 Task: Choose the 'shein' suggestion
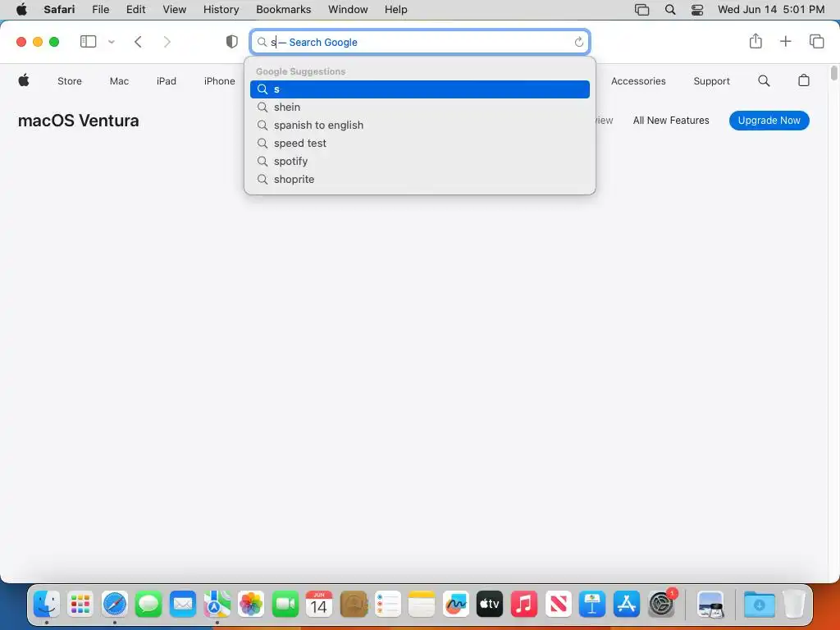(420, 107)
